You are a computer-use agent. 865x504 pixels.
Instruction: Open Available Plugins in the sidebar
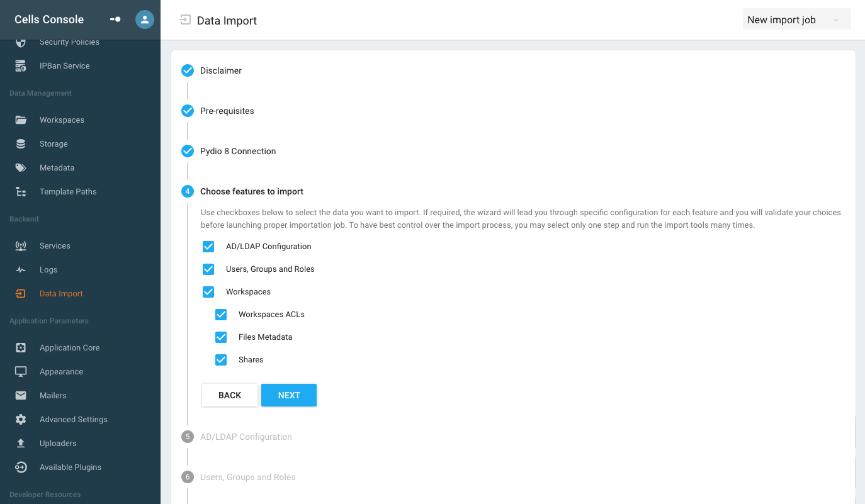[x=71, y=468]
